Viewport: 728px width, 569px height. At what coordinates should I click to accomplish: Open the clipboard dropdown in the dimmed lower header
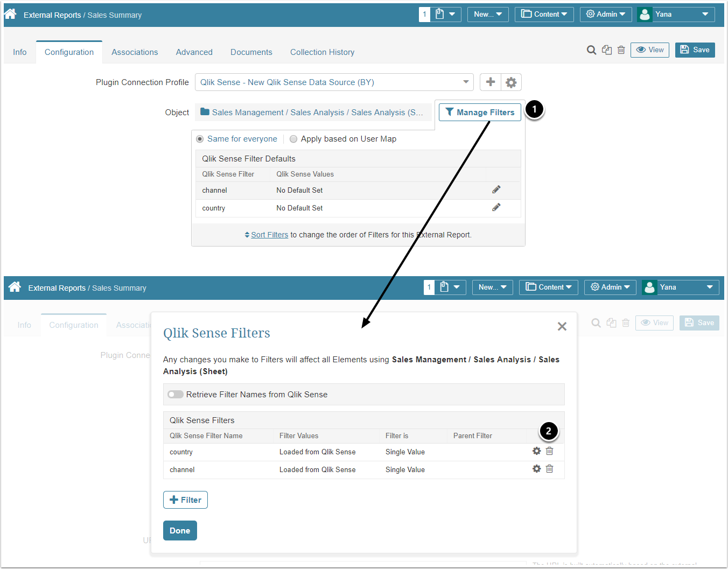point(451,287)
